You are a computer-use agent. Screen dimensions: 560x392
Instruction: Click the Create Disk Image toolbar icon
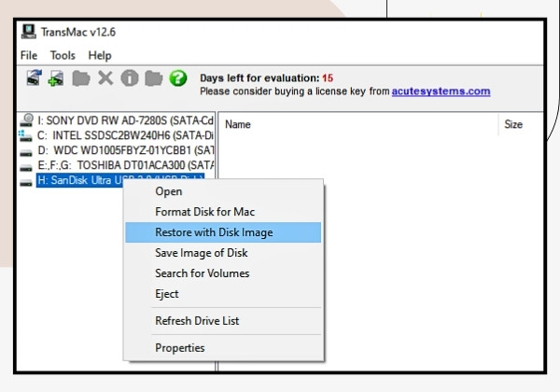(56, 77)
